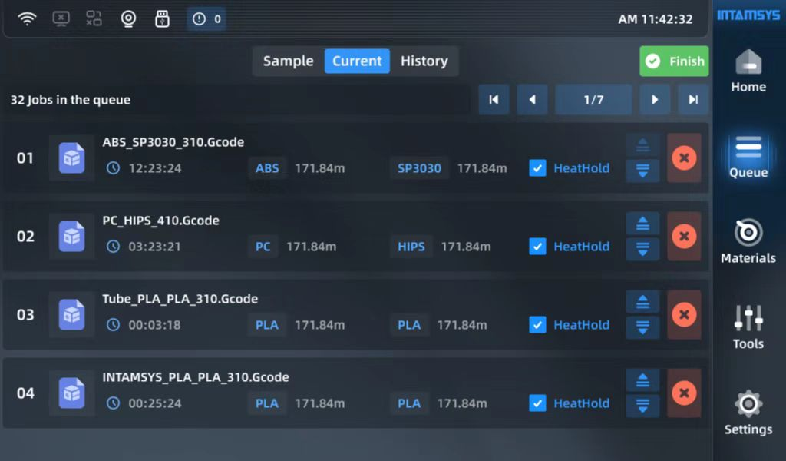This screenshot has height=461, width=786.
Task: Click the ABS material tag
Action: (x=267, y=168)
